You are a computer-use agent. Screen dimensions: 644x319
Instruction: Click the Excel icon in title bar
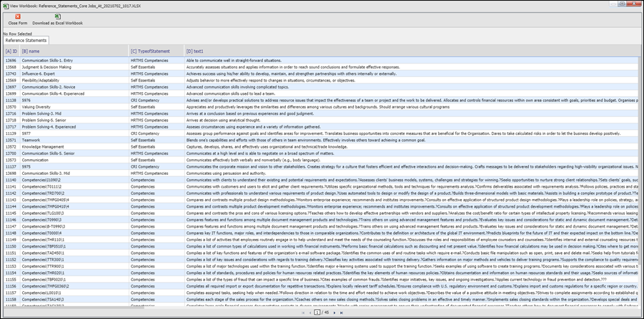click(5, 4)
